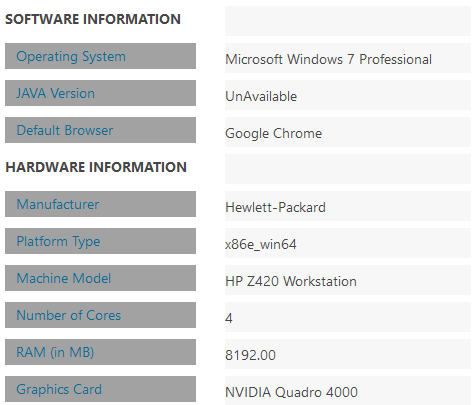Click the NVIDIA Quadro 4000 value

point(292,392)
